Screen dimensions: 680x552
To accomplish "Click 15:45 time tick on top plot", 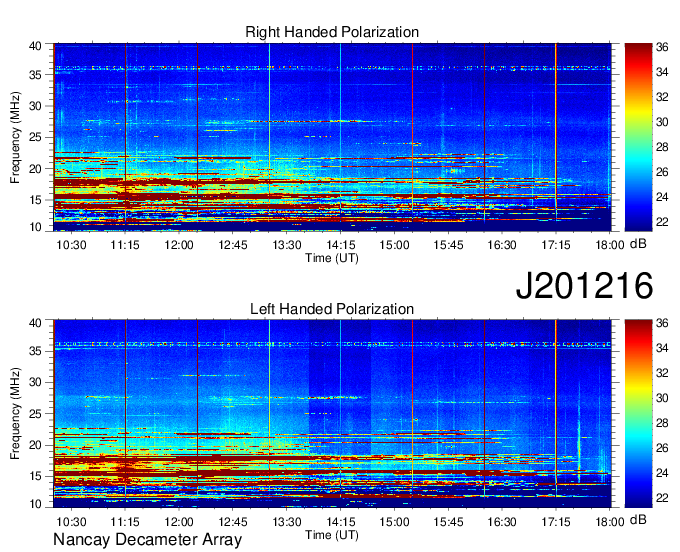I will (448, 245).
